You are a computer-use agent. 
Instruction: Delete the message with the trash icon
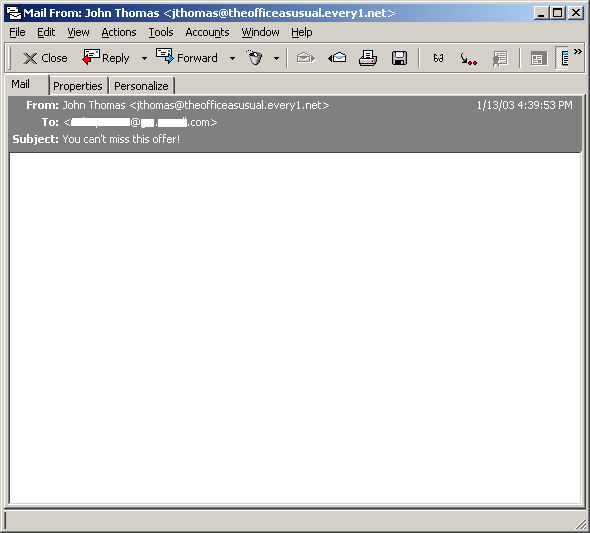[254, 58]
